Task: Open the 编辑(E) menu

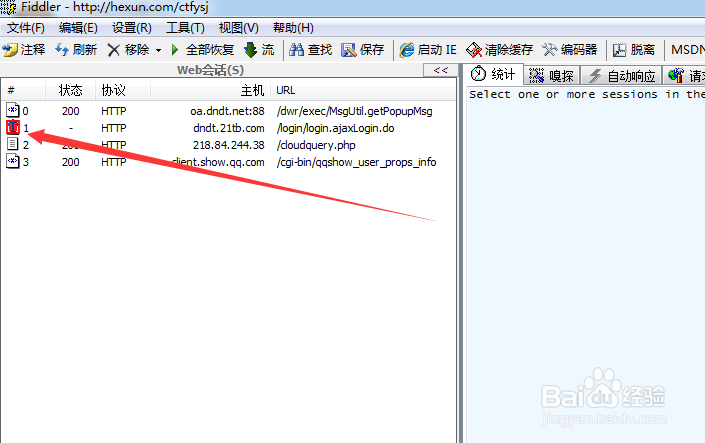Action: click(x=78, y=28)
